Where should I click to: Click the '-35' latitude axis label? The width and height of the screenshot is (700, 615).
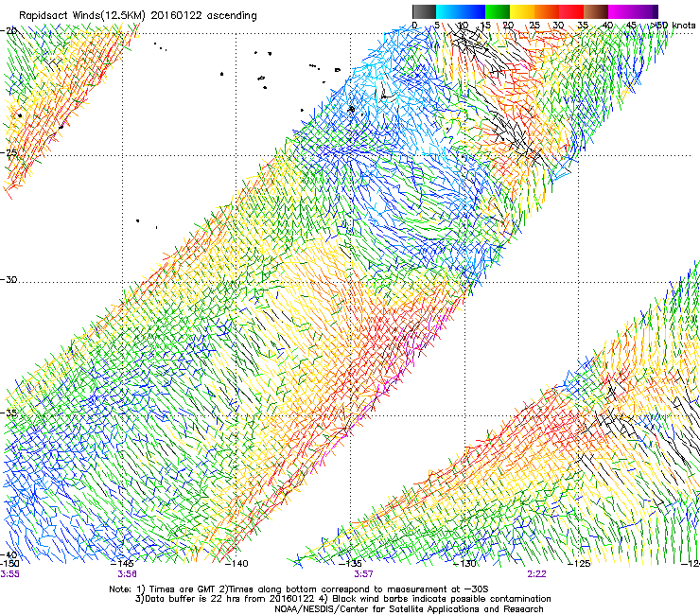9,413
